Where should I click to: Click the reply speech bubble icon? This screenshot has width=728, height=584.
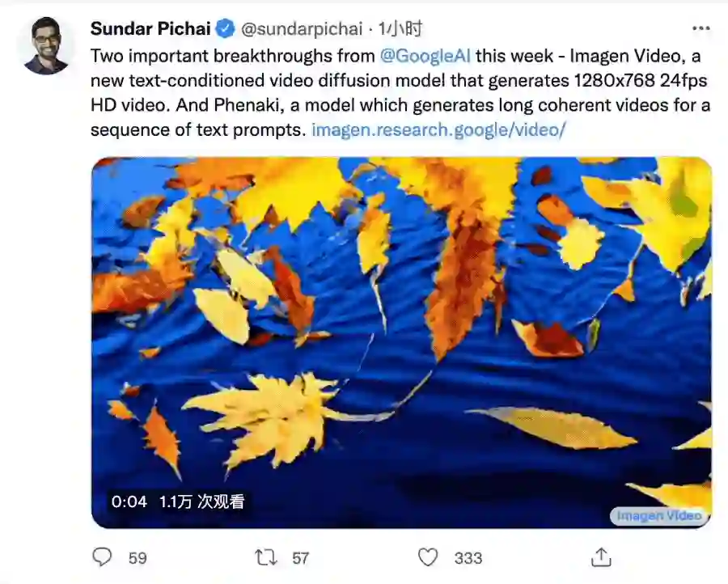pos(102,557)
